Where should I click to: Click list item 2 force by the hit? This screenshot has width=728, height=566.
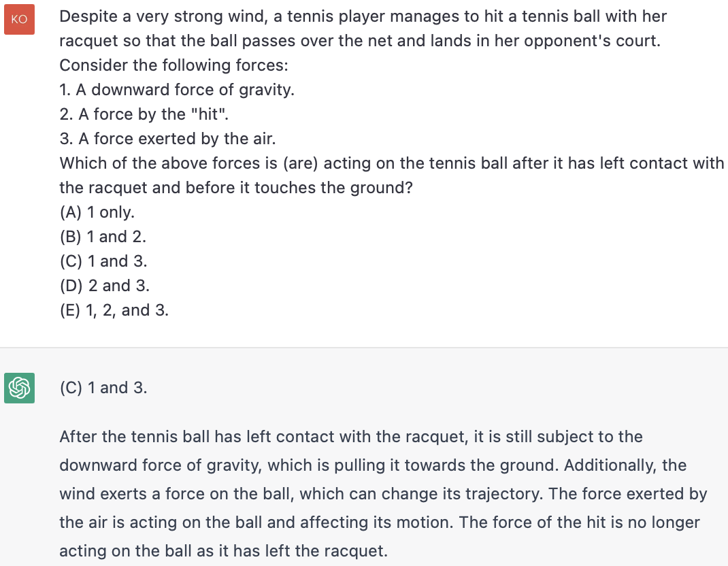[x=144, y=114]
